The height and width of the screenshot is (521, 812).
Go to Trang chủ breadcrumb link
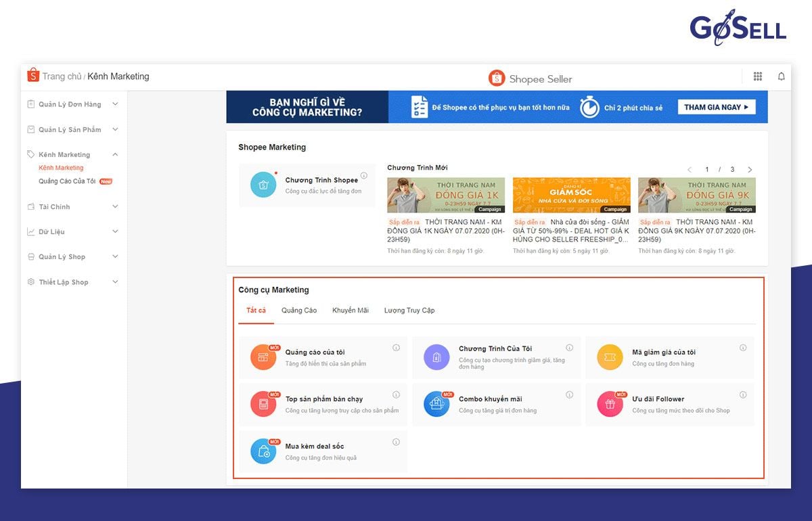[x=62, y=76]
